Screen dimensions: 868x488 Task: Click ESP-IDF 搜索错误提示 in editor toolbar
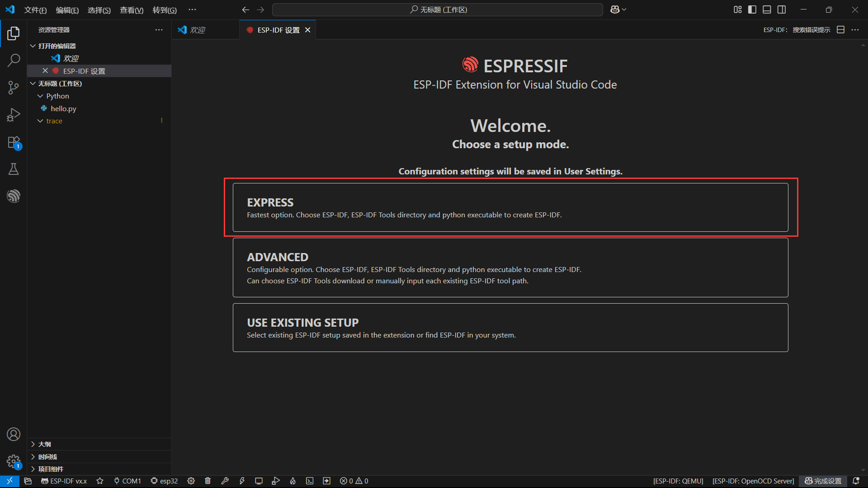tap(797, 30)
